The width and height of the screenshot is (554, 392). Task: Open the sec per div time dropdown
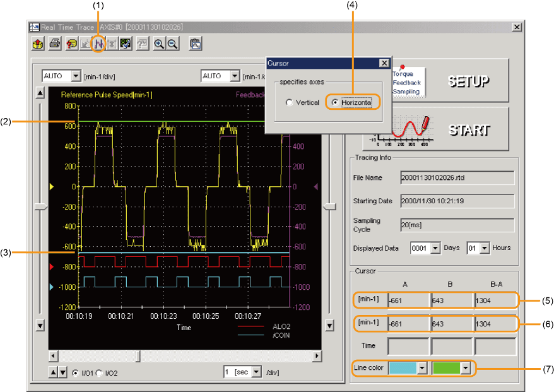[x=256, y=372]
